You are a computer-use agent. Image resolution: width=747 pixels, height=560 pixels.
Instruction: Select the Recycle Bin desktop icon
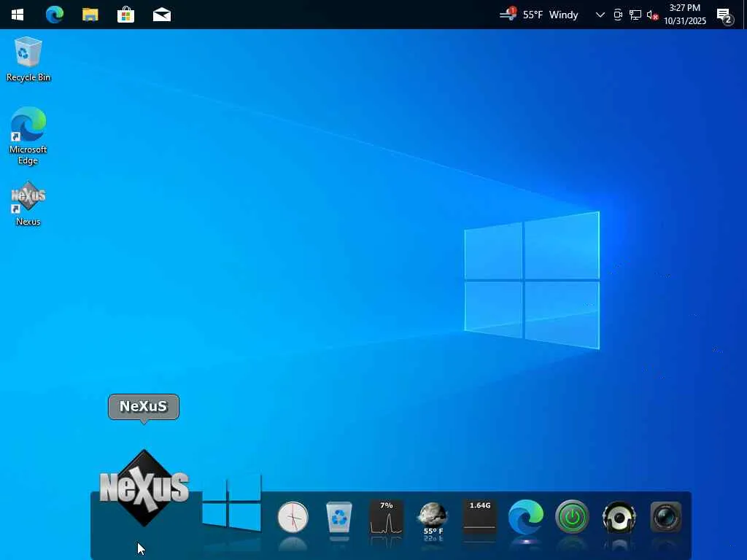click(x=28, y=60)
